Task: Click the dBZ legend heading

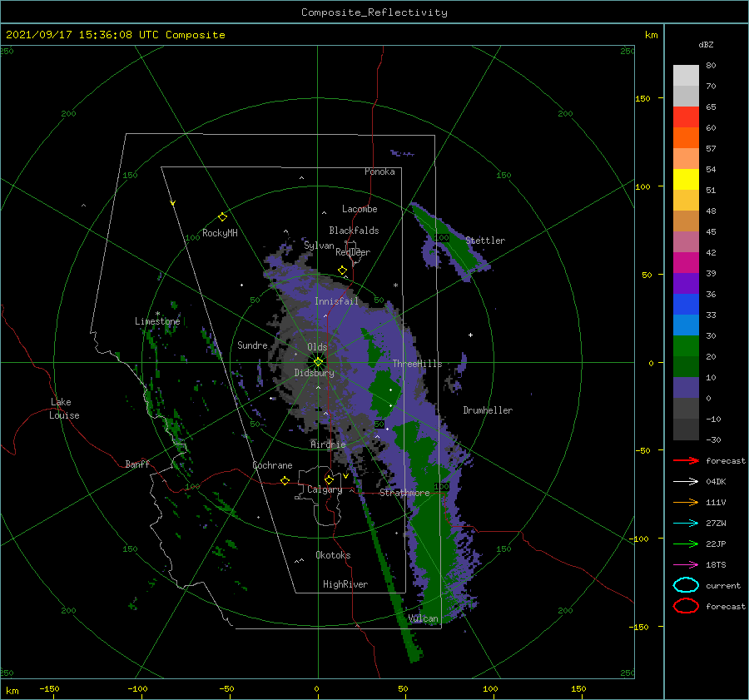Action: [706, 44]
